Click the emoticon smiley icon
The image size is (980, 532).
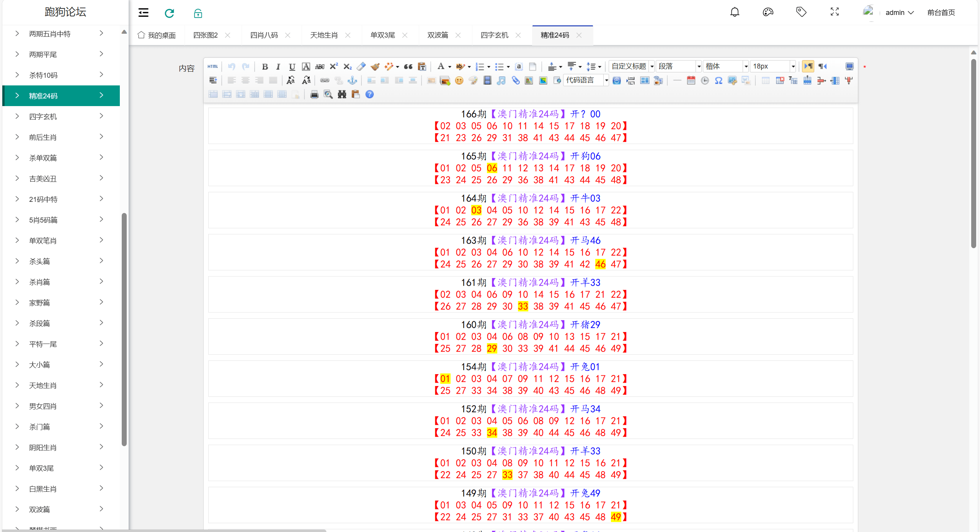[x=459, y=80]
